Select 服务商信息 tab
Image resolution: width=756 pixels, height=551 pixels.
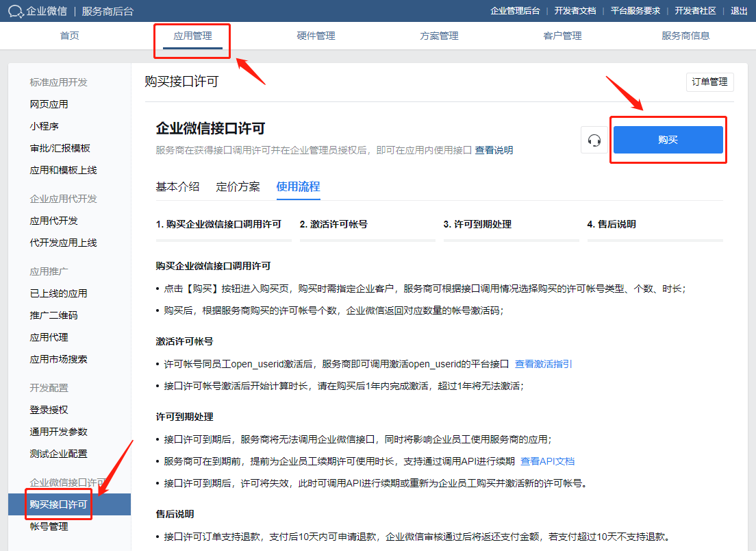(685, 36)
